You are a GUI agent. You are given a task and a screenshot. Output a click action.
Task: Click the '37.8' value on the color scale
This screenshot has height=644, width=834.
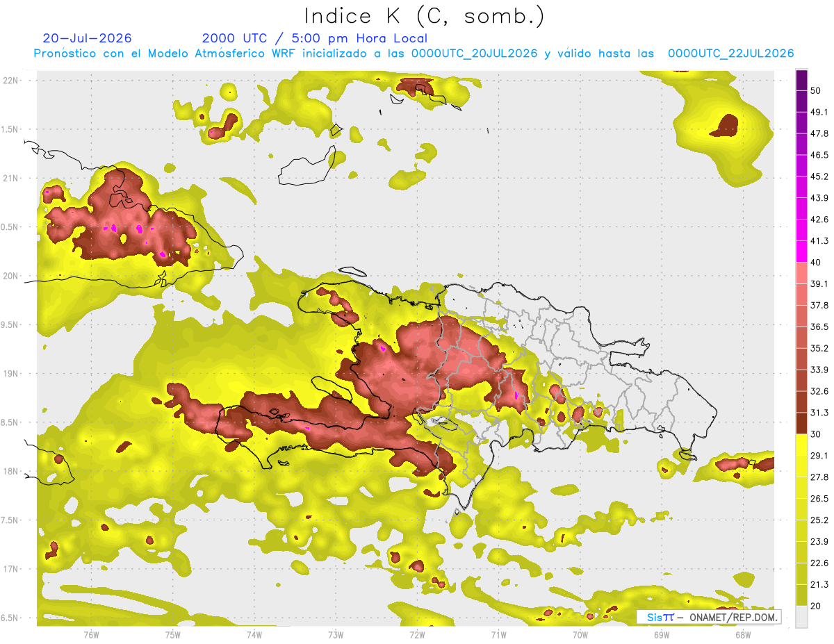(x=819, y=305)
